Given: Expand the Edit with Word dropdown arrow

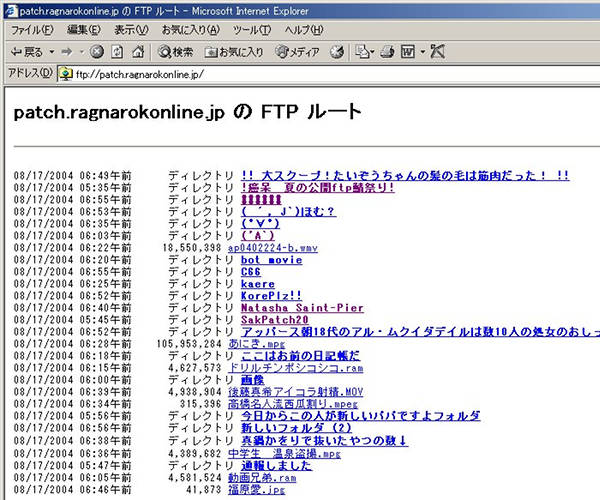Looking at the screenshot, I should click(423, 51).
